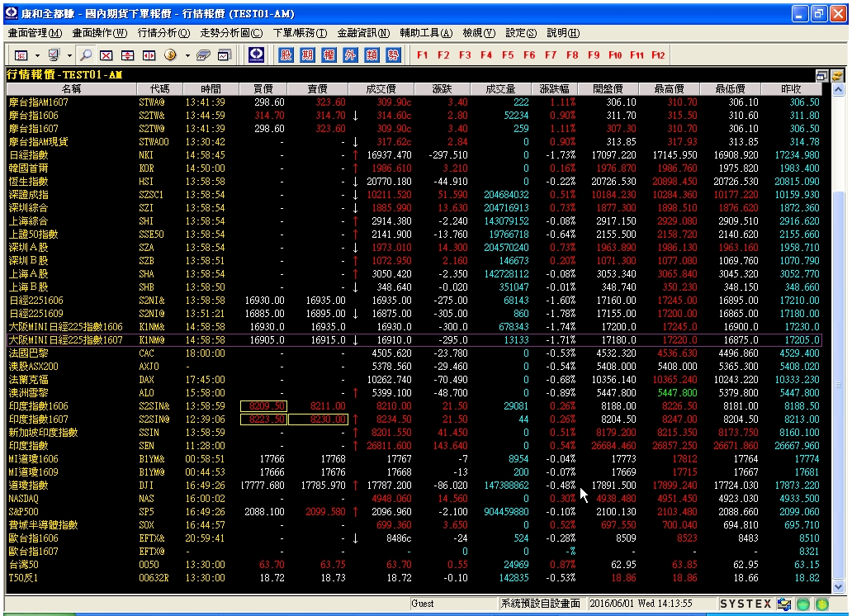Image resolution: width=852 pixels, height=616 pixels.
Task: Click the blue 權 (options) toolbar button
Action: (x=329, y=55)
